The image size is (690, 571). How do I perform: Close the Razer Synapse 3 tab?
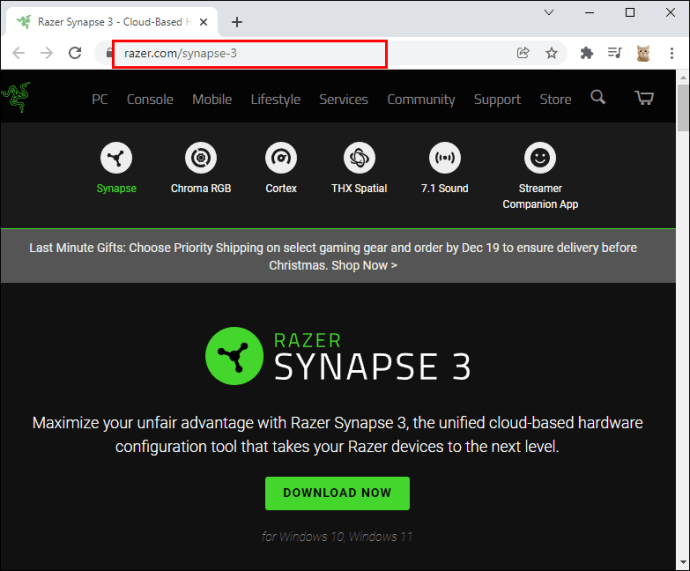(203, 22)
